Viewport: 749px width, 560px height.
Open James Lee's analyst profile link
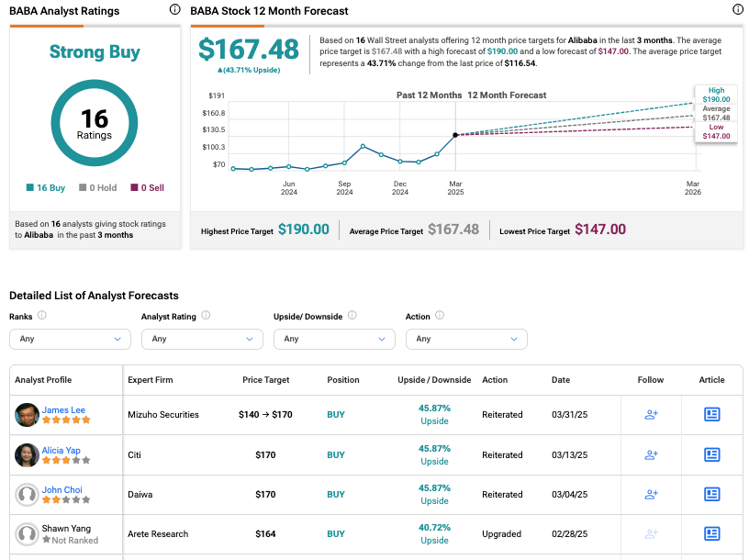coord(63,410)
